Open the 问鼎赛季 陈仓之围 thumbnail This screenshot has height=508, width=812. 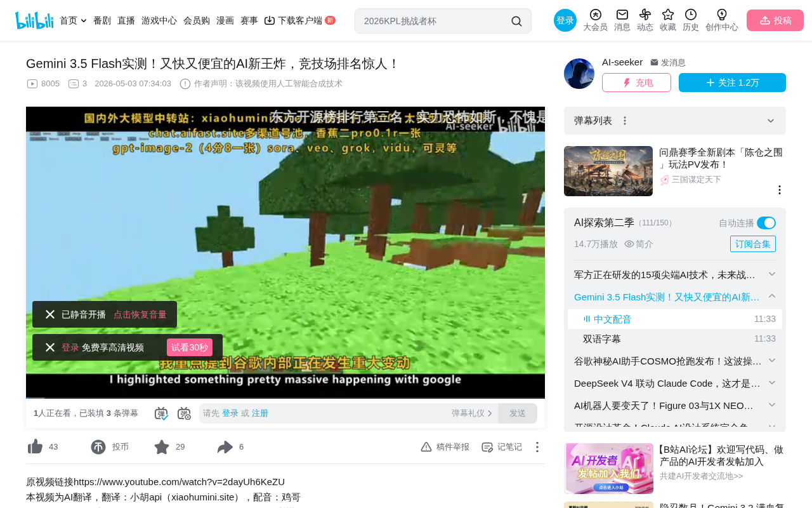tap(608, 171)
